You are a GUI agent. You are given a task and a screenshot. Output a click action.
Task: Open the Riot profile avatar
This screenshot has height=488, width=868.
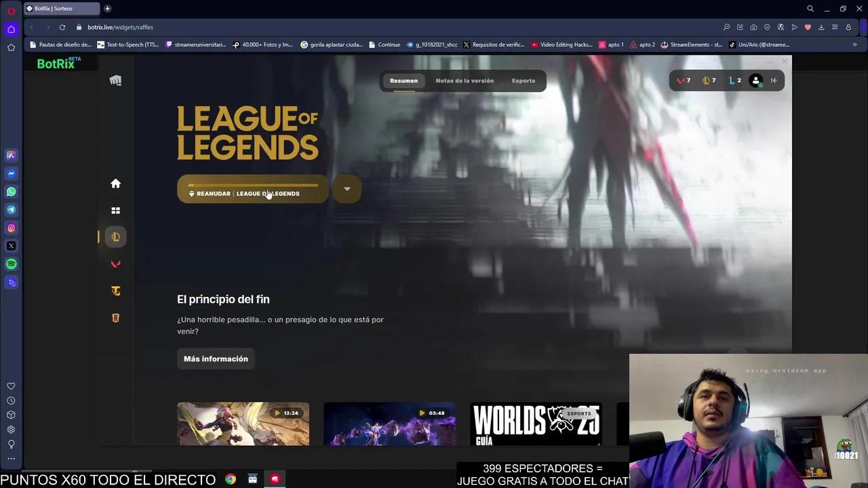(x=756, y=81)
